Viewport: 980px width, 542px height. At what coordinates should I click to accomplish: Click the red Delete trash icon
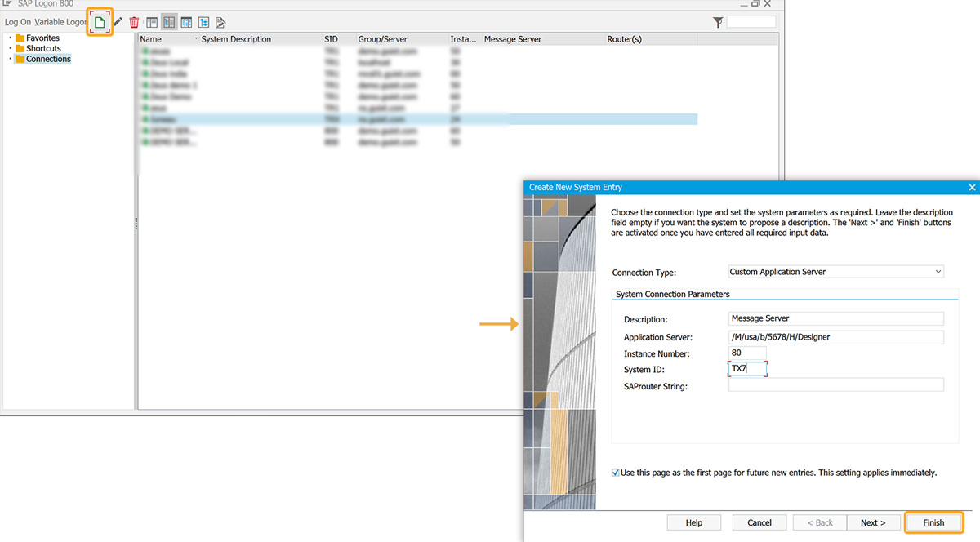[135, 22]
